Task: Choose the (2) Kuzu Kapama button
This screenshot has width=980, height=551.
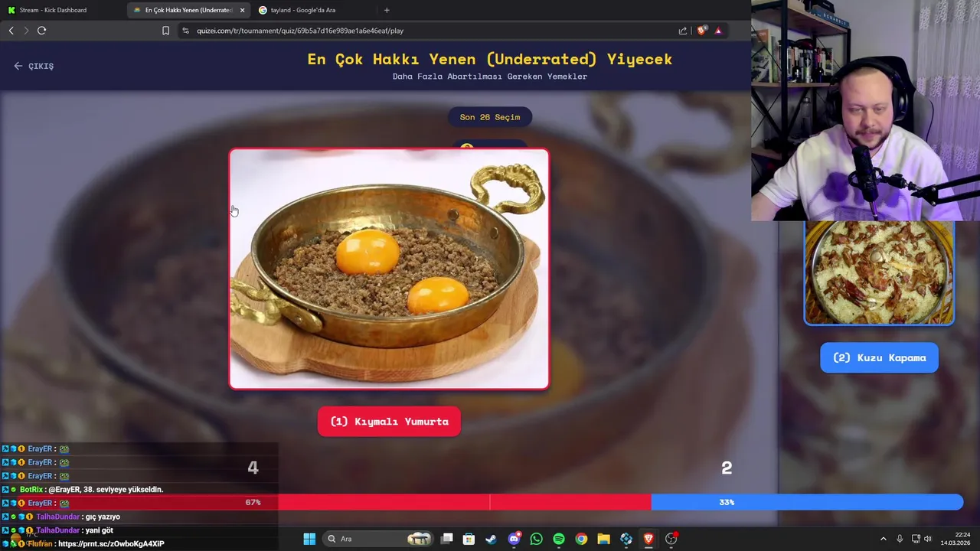Action: pos(879,357)
